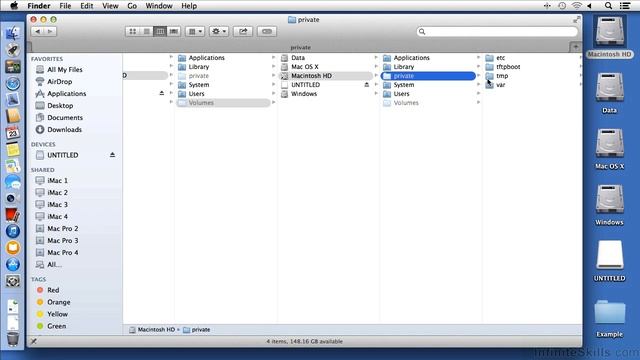The width and height of the screenshot is (640, 360).
Task: Open the Go menu
Action: 132,6
